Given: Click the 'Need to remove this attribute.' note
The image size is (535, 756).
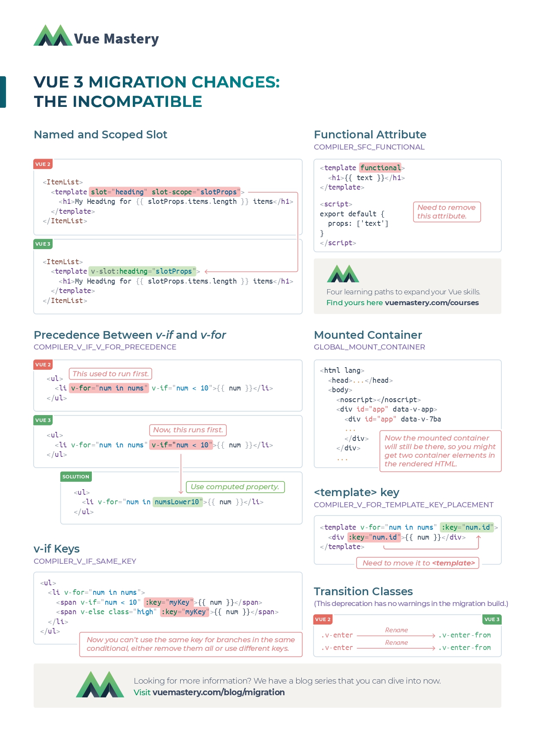Looking at the screenshot, I should [x=447, y=212].
